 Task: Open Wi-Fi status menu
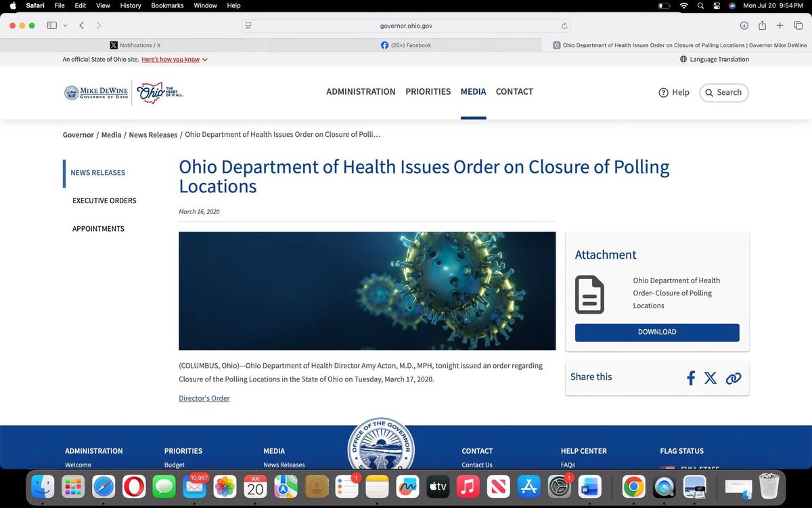[x=683, y=5]
